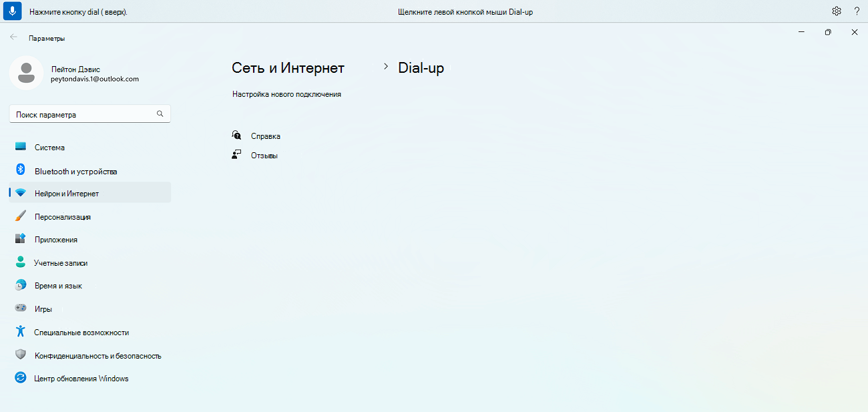Open Конфиденциальность и безопасность settings
Image resolution: width=868 pixels, height=412 pixels.
[90, 355]
